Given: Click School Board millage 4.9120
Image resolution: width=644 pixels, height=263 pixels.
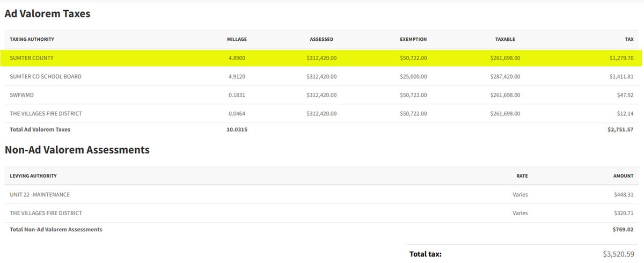Looking at the screenshot, I should point(237,77).
